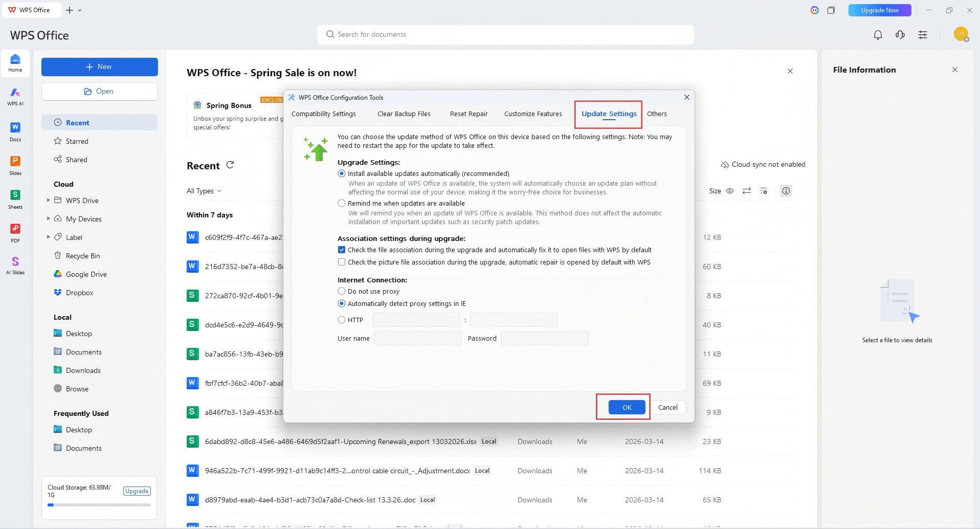Switch to Clear Backup Files tab
This screenshot has height=529, width=980.
click(x=404, y=114)
